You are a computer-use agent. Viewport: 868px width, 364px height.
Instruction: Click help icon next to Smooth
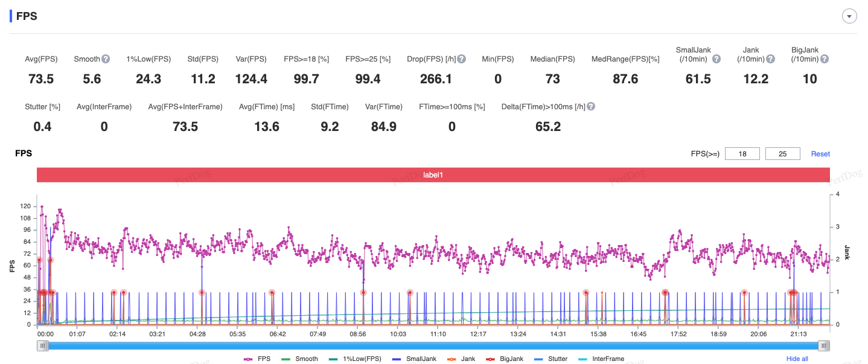coord(106,59)
